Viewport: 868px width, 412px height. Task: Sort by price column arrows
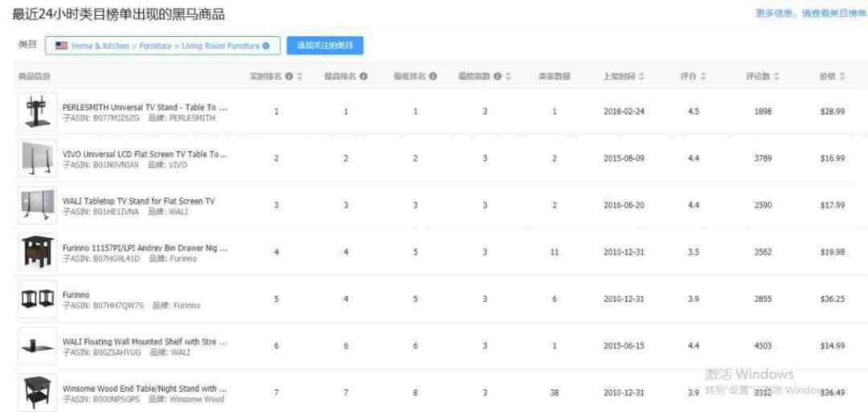tap(842, 76)
